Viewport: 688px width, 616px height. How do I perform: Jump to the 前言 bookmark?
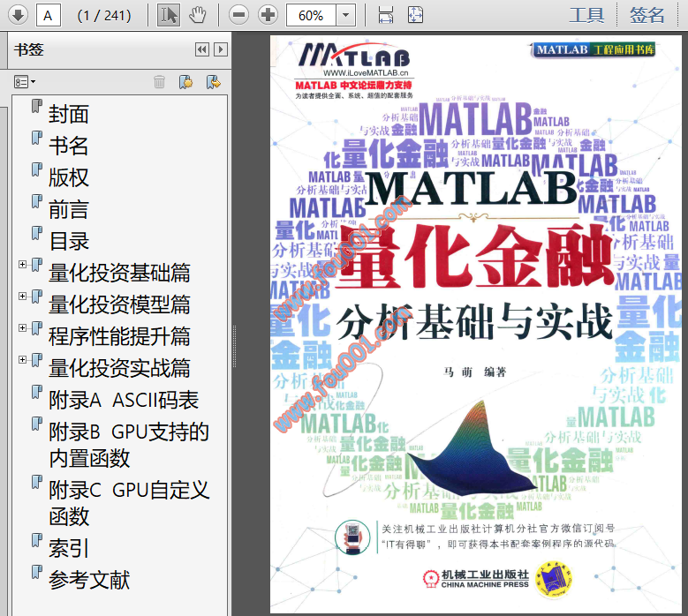pos(69,209)
